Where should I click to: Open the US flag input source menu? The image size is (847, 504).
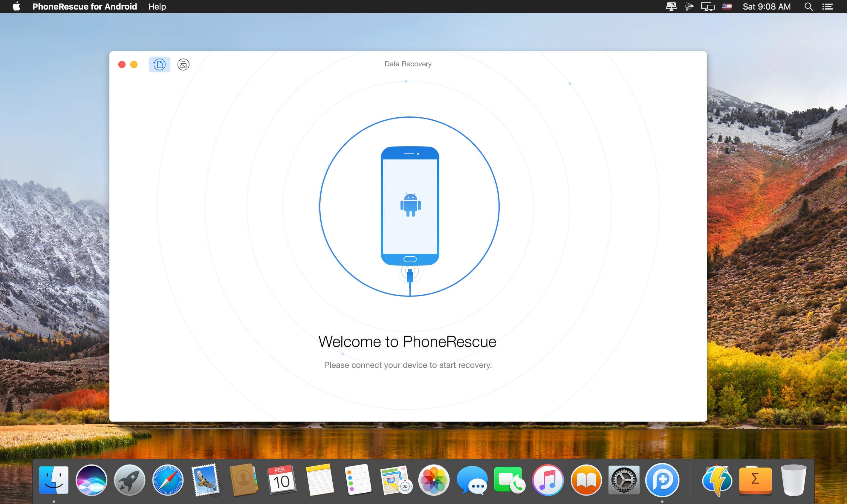727,7
